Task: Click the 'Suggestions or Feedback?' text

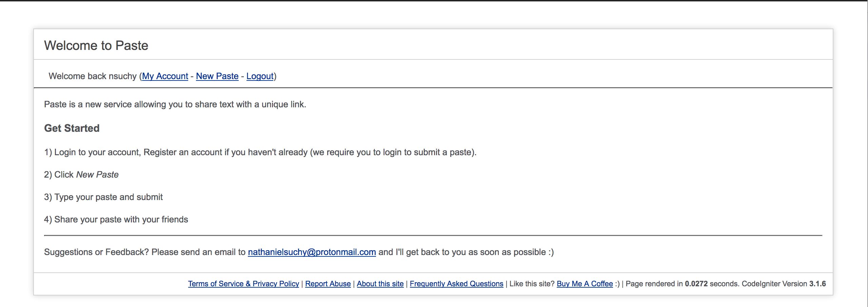Action: point(96,252)
